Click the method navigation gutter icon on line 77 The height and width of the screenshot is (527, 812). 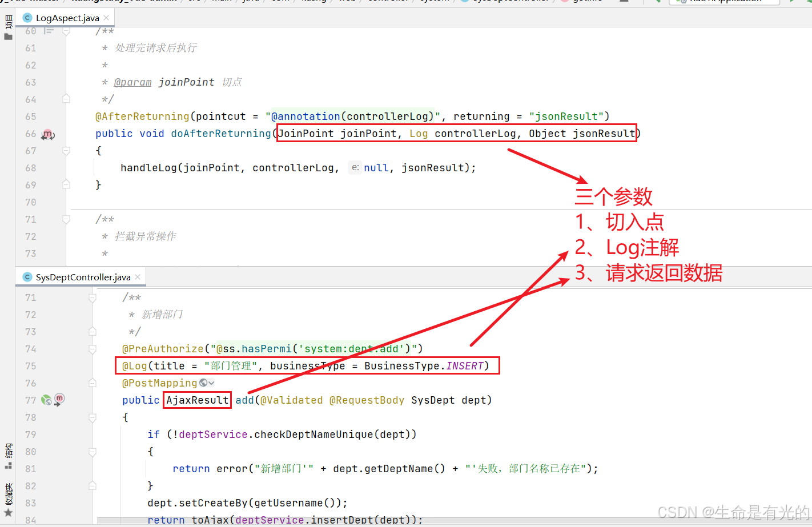59,399
